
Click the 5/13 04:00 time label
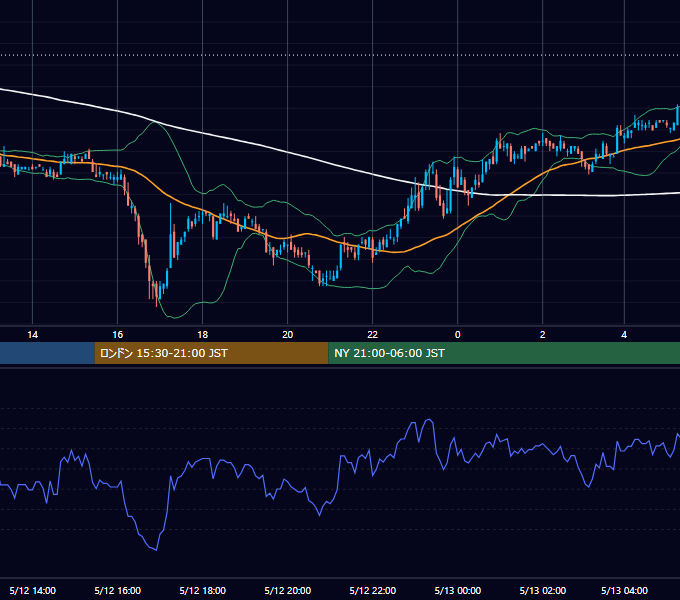(x=624, y=590)
